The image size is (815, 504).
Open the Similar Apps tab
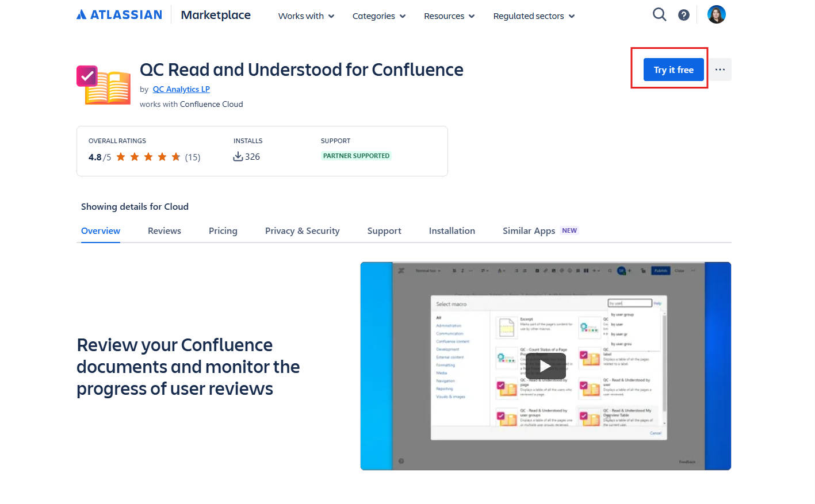click(529, 231)
